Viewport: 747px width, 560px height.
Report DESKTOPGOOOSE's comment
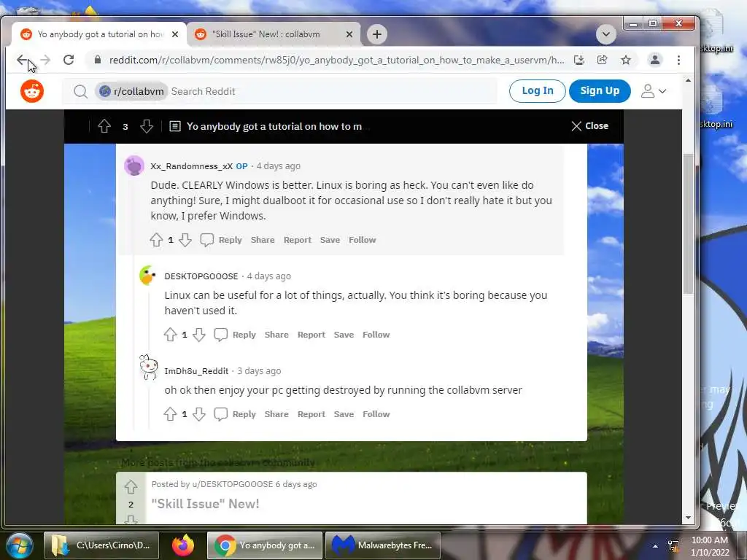pos(311,335)
